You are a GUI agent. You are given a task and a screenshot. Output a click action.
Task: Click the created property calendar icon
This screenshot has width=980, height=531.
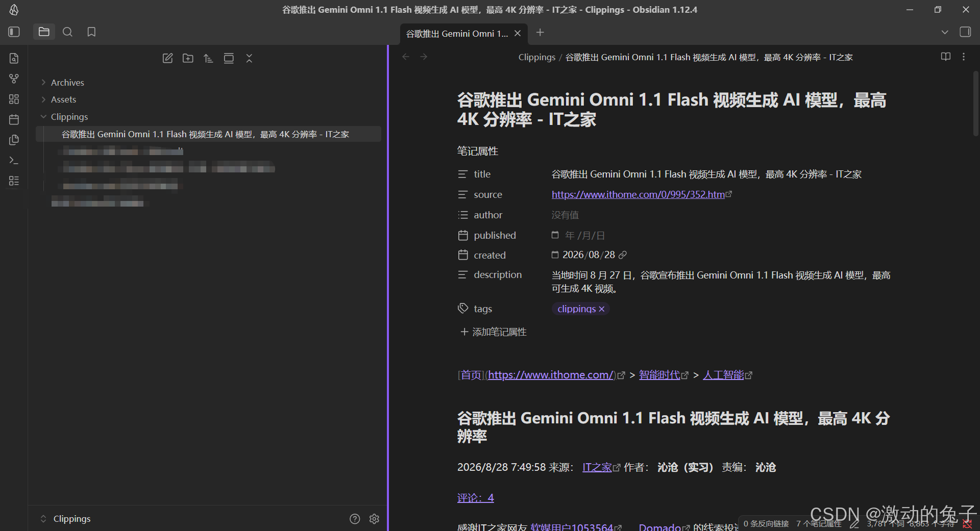(x=462, y=255)
